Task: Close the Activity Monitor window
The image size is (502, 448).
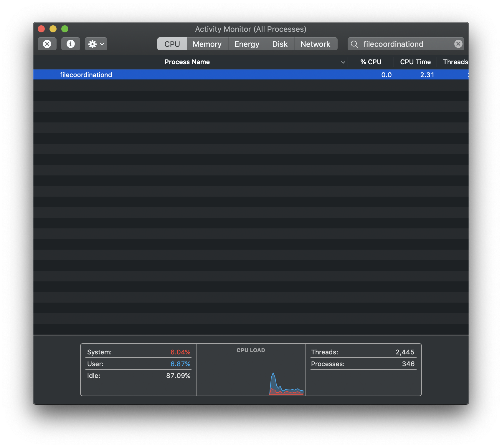Action: (41, 29)
